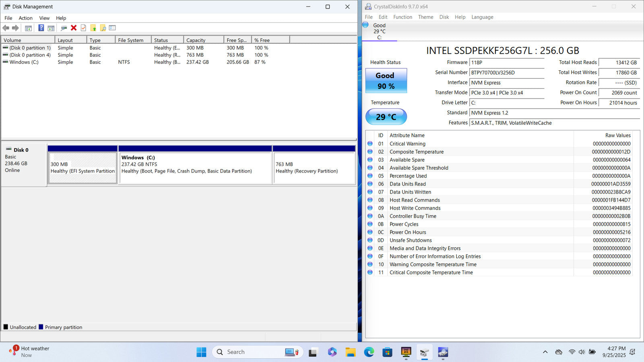This screenshot has height=362, width=644.
Task: Select the C: drive status orb in CrystalDiskInfo
Action: click(x=365, y=25)
